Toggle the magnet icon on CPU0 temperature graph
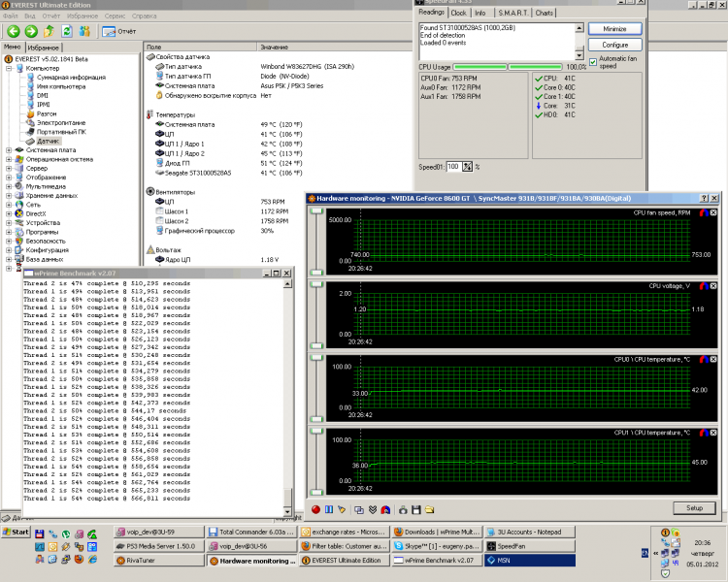The width and height of the screenshot is (728, 582). pyautogui.click(x=704, y=359)
